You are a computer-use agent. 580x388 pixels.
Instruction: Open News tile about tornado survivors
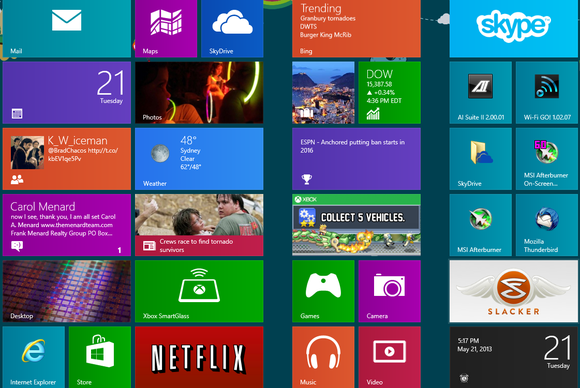199,225
